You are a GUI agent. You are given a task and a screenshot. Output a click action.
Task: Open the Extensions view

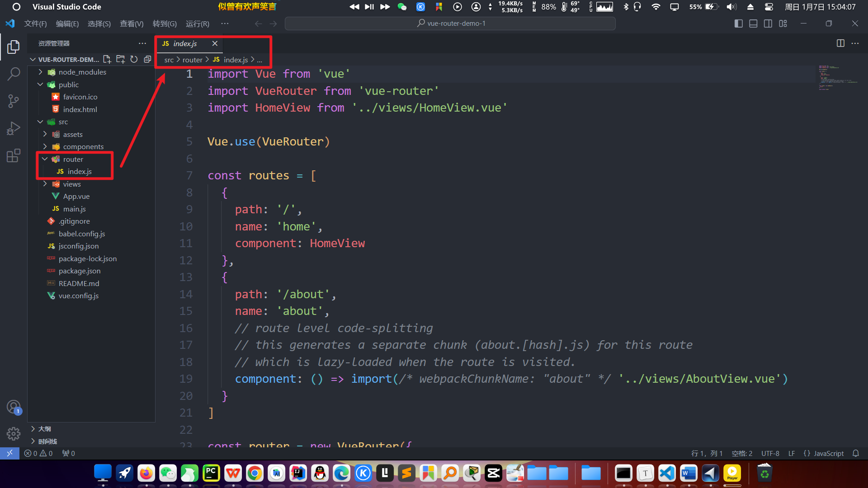coord(14,155)
